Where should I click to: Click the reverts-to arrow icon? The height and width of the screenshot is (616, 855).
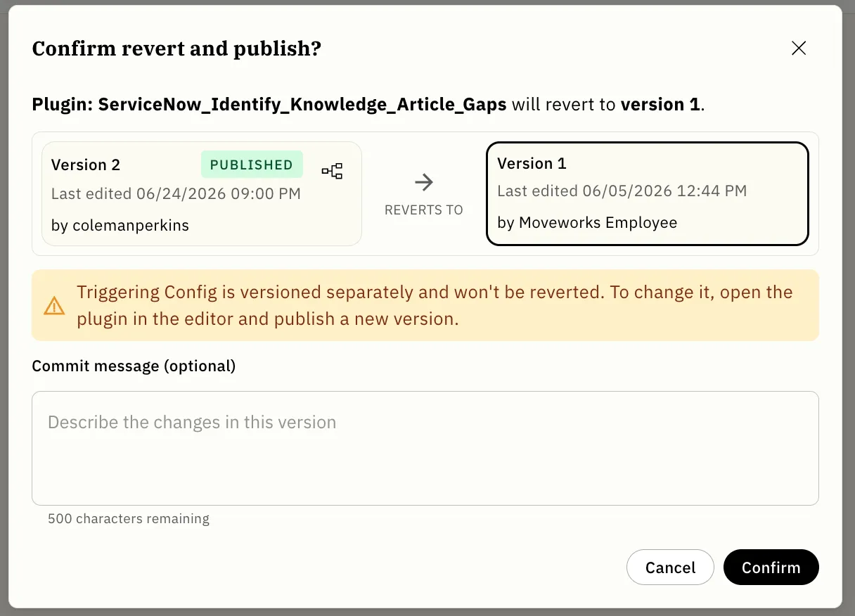tap(423, 183)
